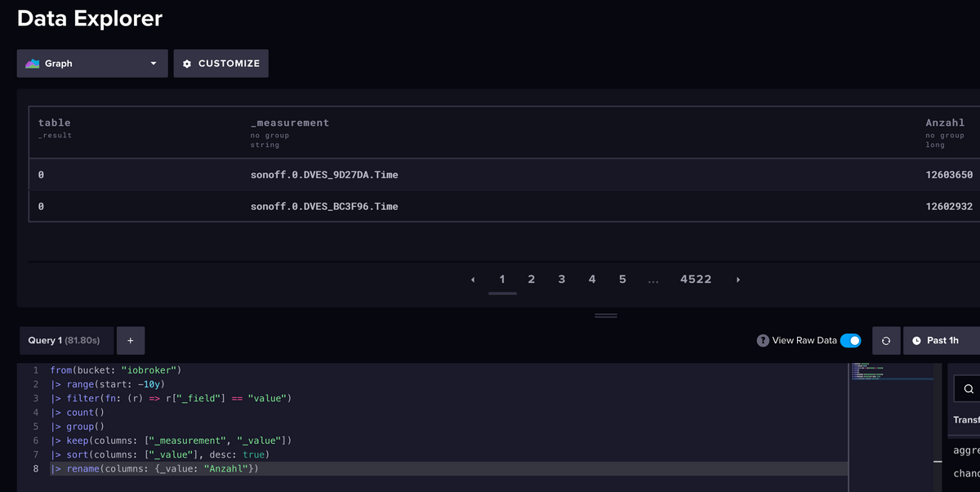Click editor line with rename(columns:
Image resolution: width=980 pixels, height=492 pixels.
(155, 468)
